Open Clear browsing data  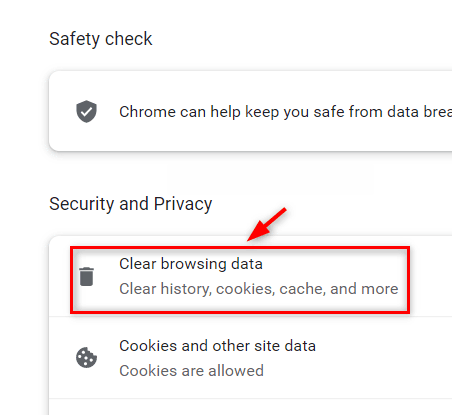(x=250, y=276)
